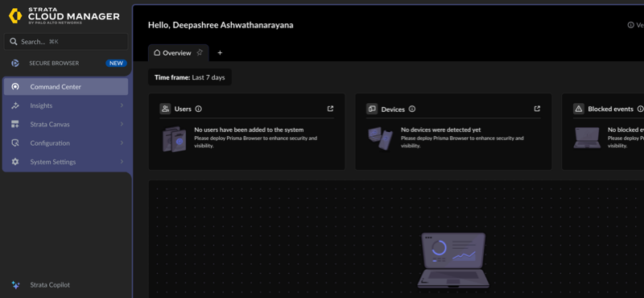Click the Strata Canvas icon
Image resolution: width=644 pixels, height=298 pixels.
click(15, 124)
